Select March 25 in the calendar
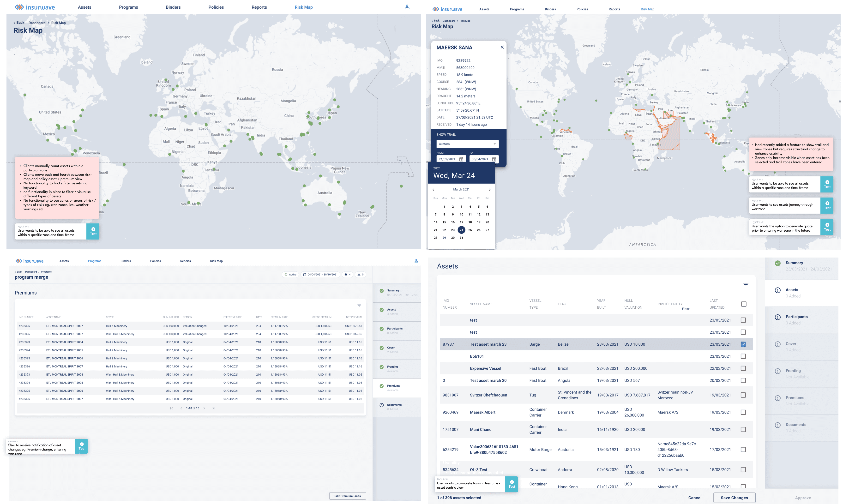This screenshot has width=849, height=504. pyautogui.click(x=470, y=230)
